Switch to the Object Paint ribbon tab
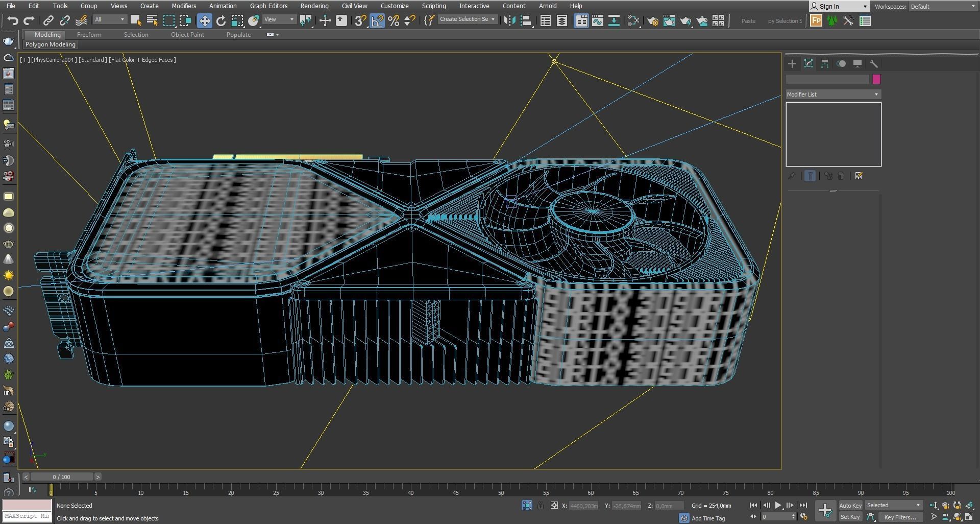980x524 pixels. click(187, 35)
